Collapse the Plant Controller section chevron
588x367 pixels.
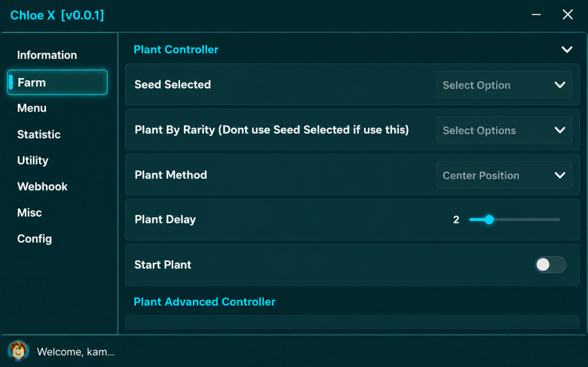click(567, 50)
